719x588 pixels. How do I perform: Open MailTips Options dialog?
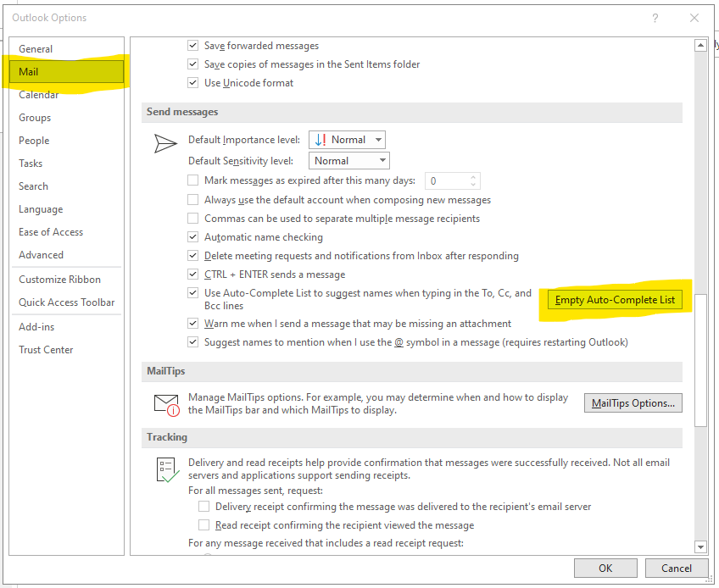[633, 402]
